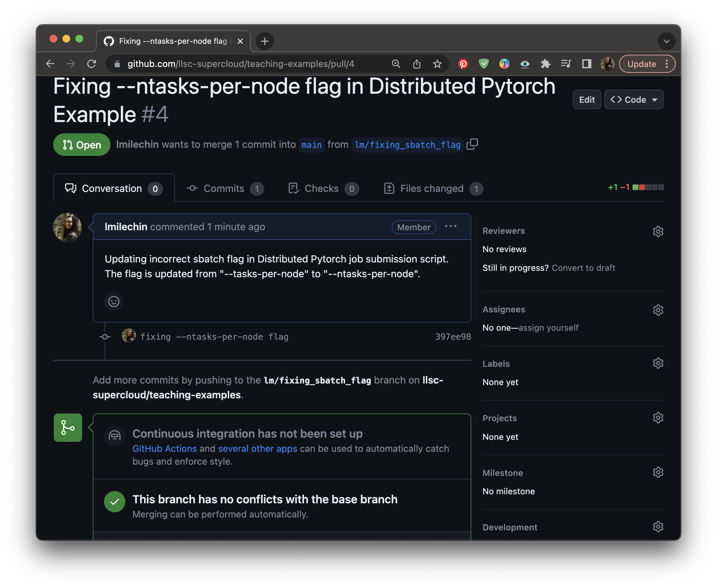Viewport: 717px width, 588px height.
Task: Click the files changed document icon
Action: coord(388,188)
